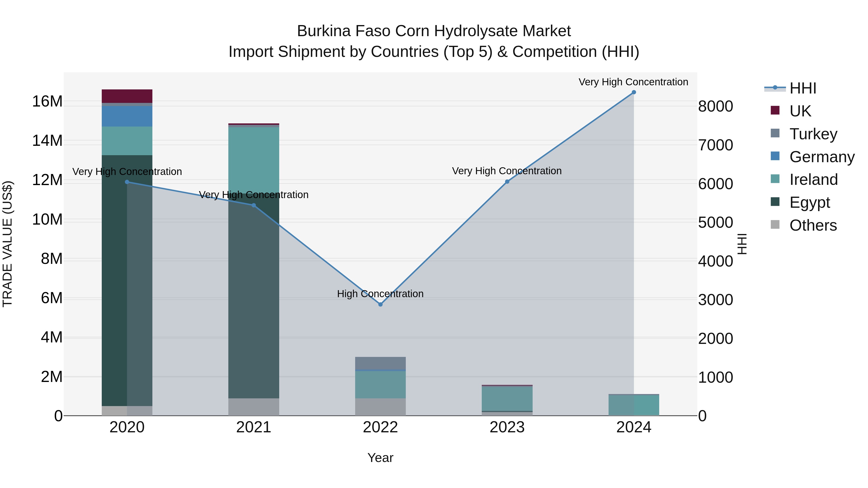Click the 'TRADE VALUE (US$)' axis title
The height and width of the screenshot is (488, 868).
(x=7, y=244)
